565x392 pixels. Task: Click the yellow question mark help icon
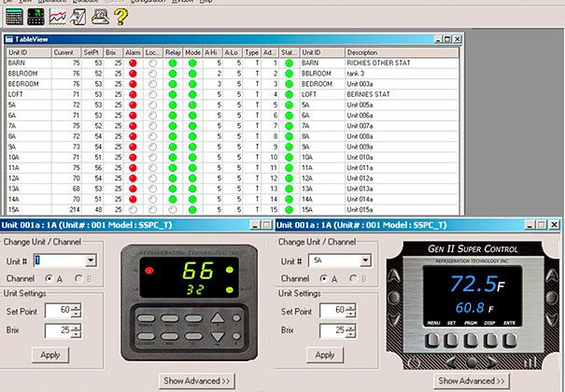pyautogui.click(x=120, y=17)
